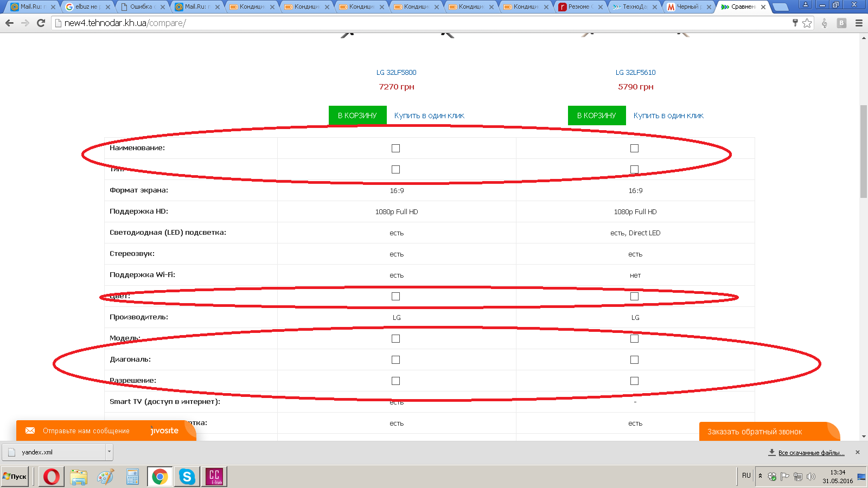Open the yandex.xml downloaded file
This screenshot has width=868, height=488.
click(x=54, y=452)
